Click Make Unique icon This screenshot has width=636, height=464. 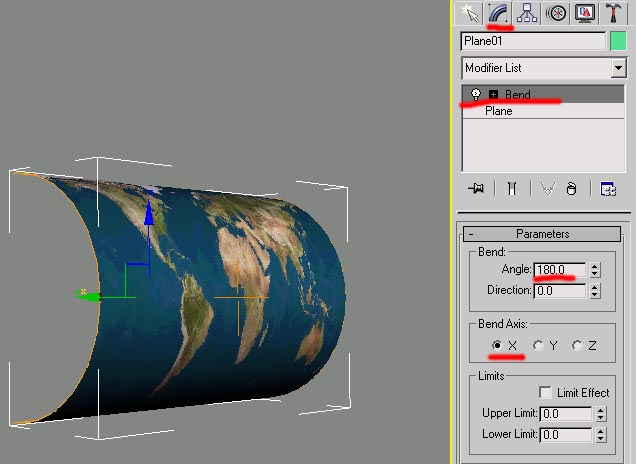548,189
